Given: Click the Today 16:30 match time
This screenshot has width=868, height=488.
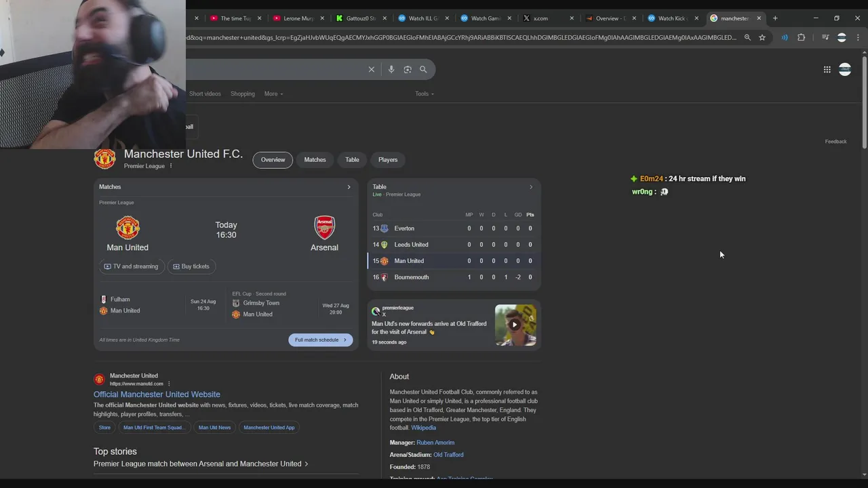Looking at the screenshot, I should click(226, 230).
